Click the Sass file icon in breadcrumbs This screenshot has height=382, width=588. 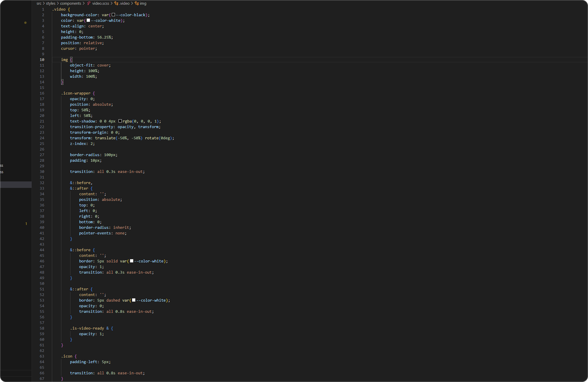(x=89, y=4)
